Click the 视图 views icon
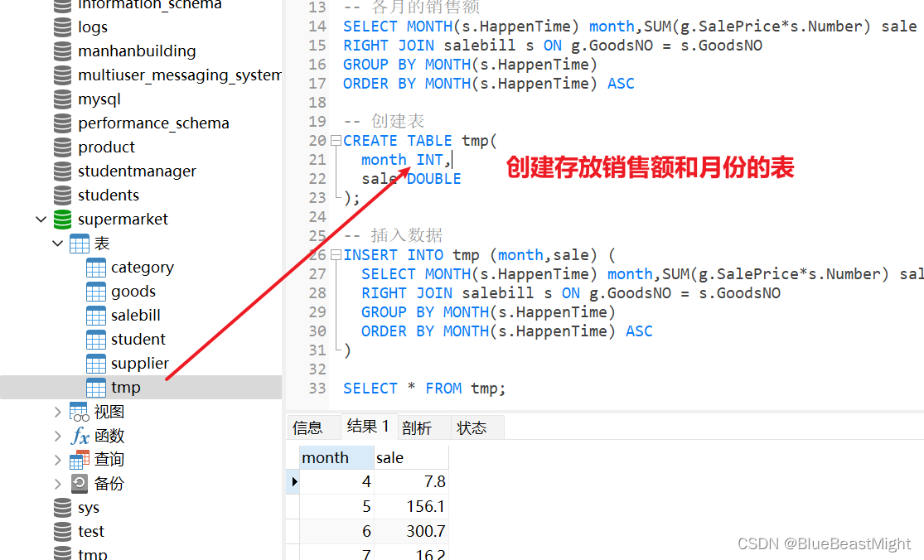This screenshot has height=560, width=924. point(80,412)
